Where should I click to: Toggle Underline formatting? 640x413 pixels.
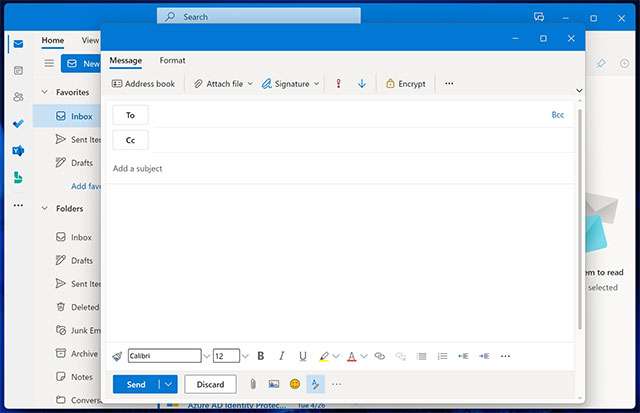[x=302, y=356]
